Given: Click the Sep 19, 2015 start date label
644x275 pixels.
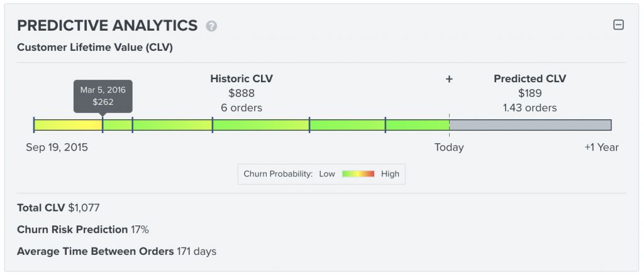Looking at the screenshot, I should tap(57, 148).
